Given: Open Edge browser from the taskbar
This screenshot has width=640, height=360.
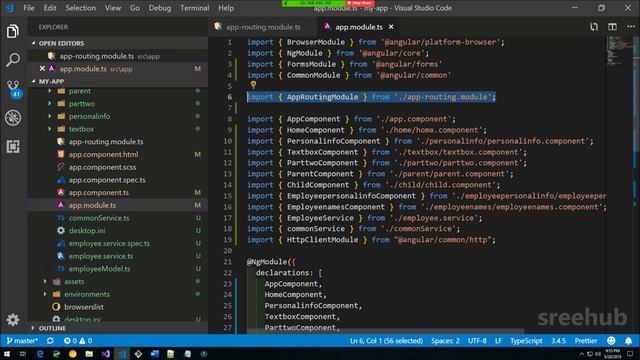Looking at the screenshot, I should [40, 354].
